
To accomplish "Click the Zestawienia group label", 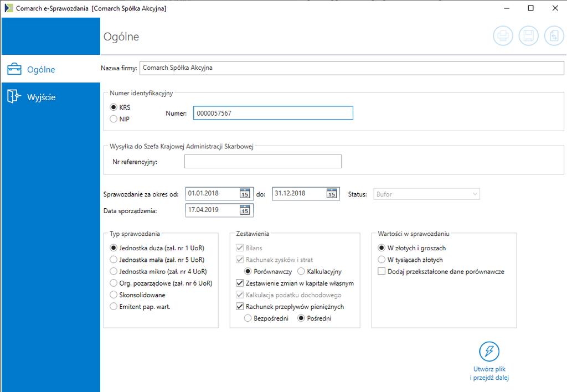I will click(x=252, y=234).
